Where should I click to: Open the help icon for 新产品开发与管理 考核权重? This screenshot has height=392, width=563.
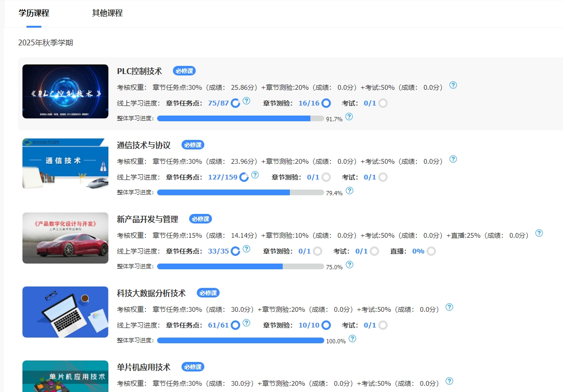[539, 233]
